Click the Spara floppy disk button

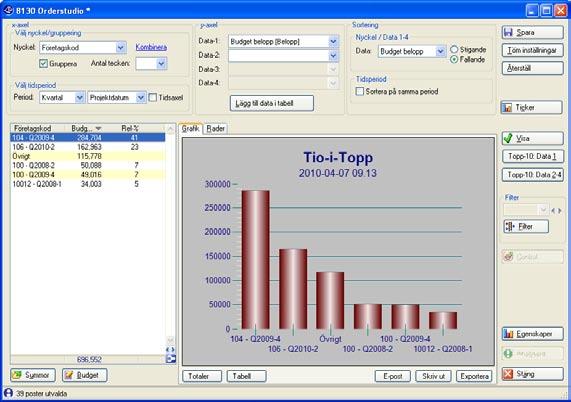tap(532, 32)
